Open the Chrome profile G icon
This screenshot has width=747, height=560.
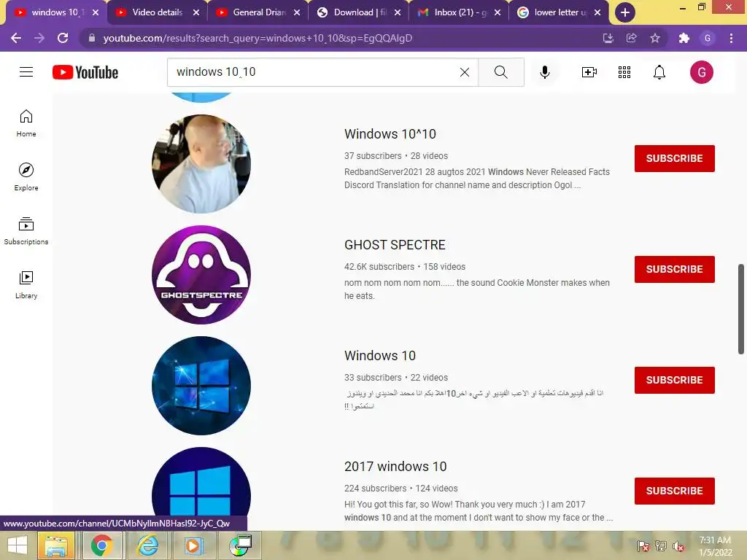(x=708, y=38)
